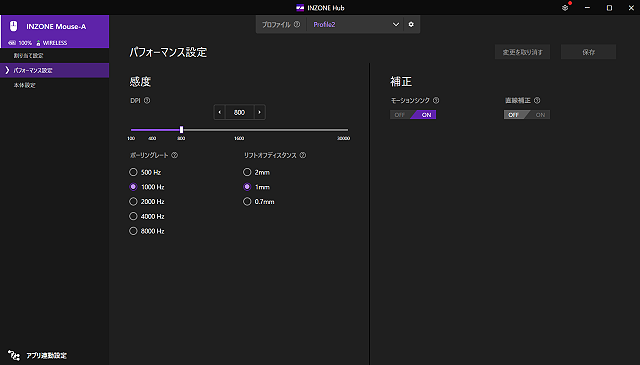Click help icon beside ポーリングレート
640x365 pixels.
coord(175,155)
